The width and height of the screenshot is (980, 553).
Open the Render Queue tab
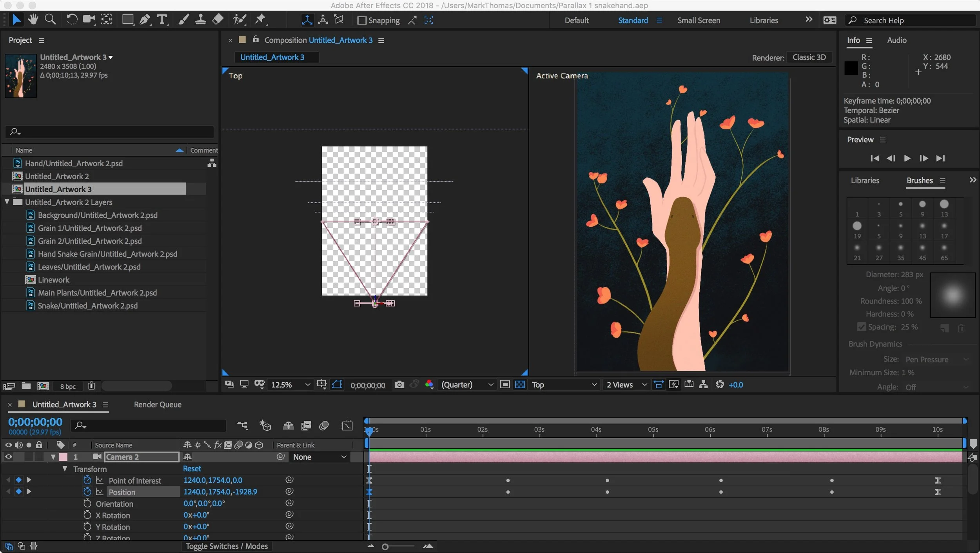pyautogui.click(x=158, y=404)
